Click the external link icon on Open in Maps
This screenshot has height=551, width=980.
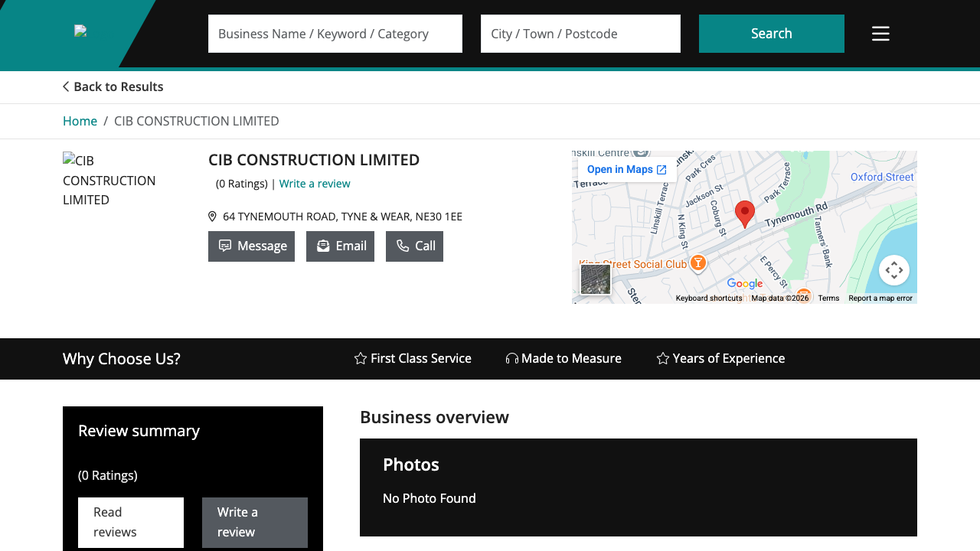click(663, 169)
